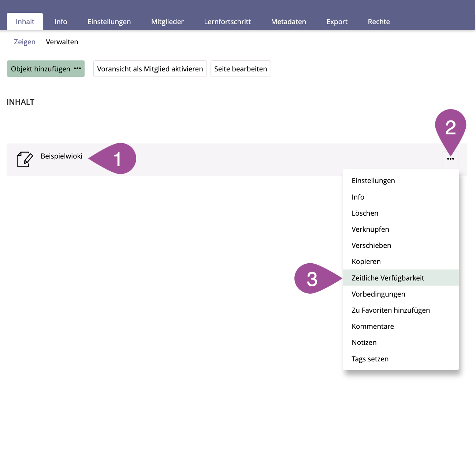
Task: Expand the Objekt hinzufügen dropdown
Action: tap(46, 69)
